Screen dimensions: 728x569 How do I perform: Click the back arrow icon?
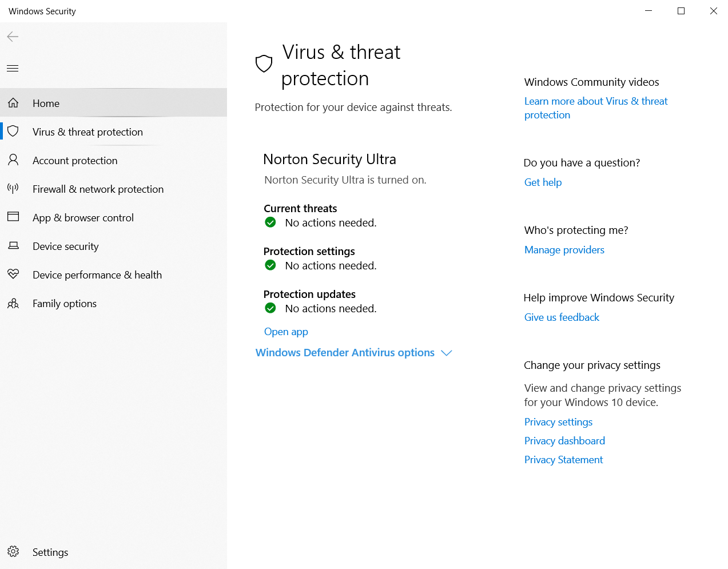click(13, 37)
